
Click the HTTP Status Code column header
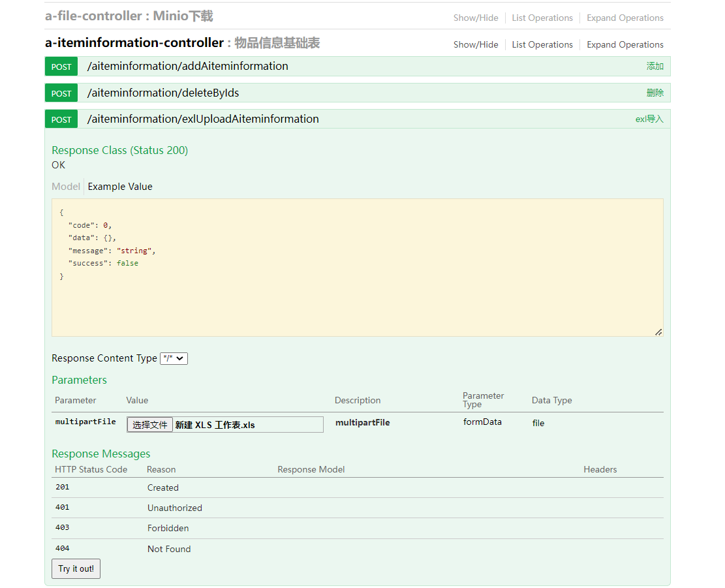(91, 470)
